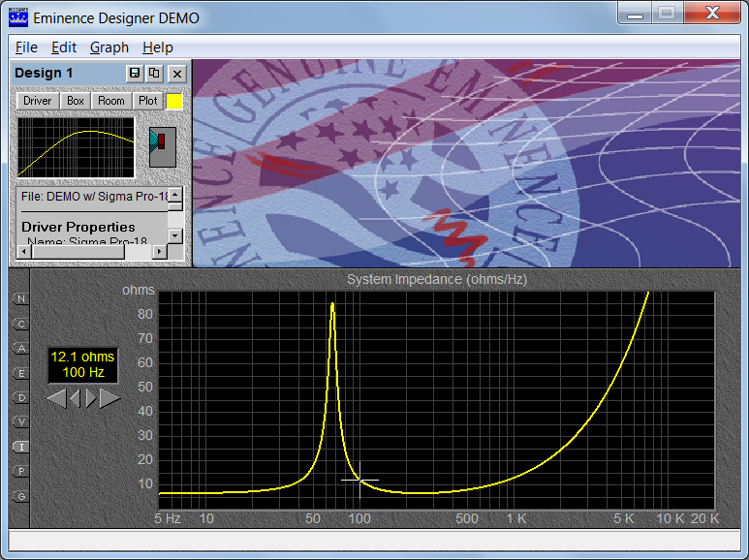Click the Eminence Designer app title icon
The image size is (749, 560).
tap(18, 17)
